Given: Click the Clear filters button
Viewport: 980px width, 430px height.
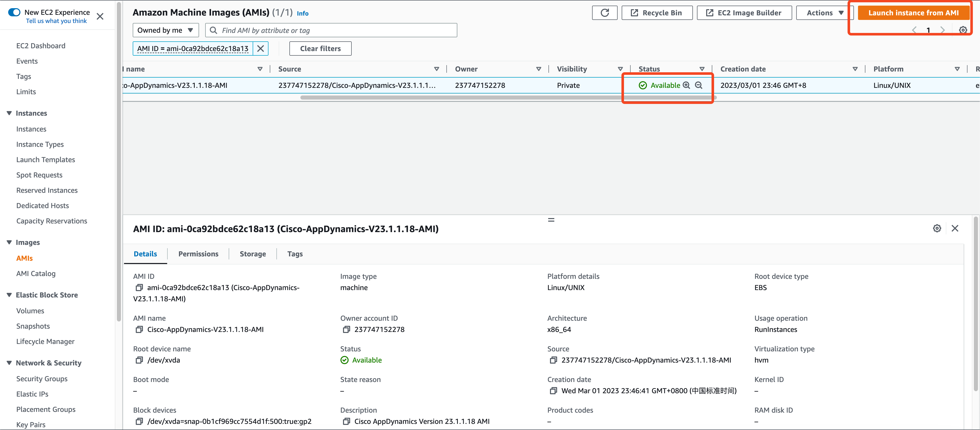Looking at the screenshot, I should coord(320,49).
